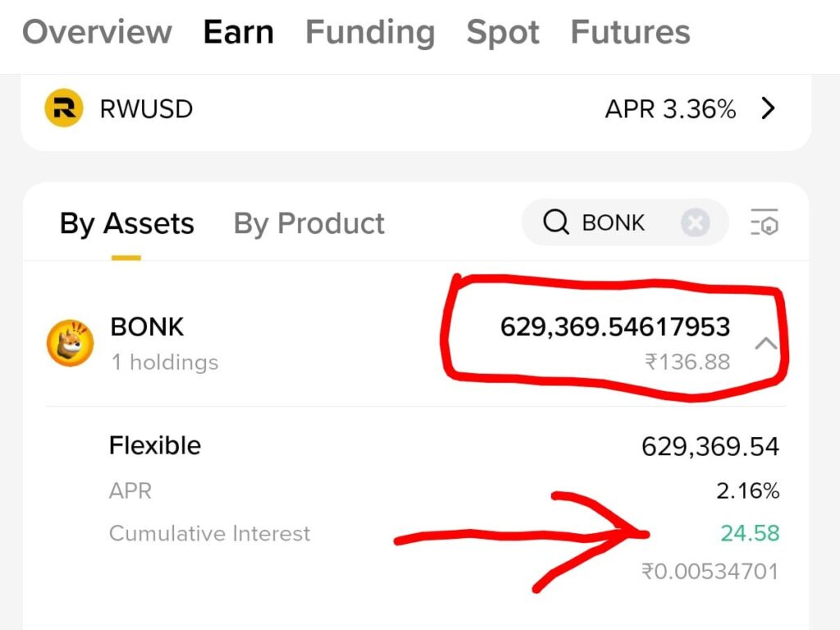
Task: Clear the BONK search text
Action: coord(696,222)
